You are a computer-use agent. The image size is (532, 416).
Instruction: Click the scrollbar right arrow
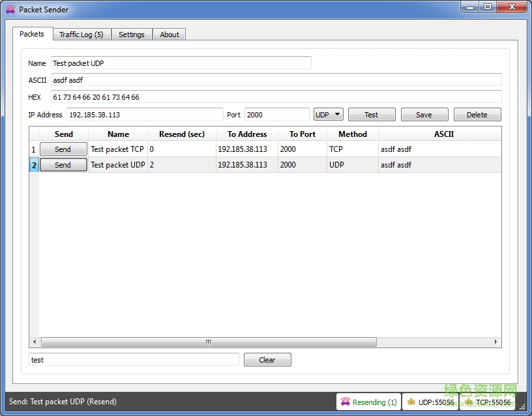(x=495, y=342)
